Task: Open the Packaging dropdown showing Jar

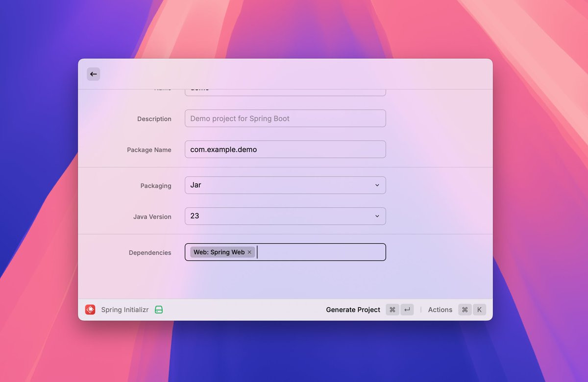Action: click(285, 185)
